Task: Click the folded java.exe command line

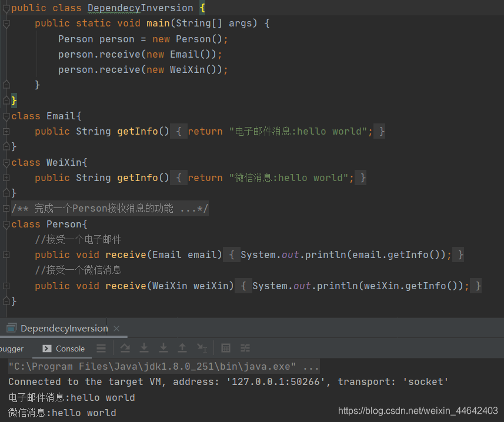Action: (x=164, y=366)
